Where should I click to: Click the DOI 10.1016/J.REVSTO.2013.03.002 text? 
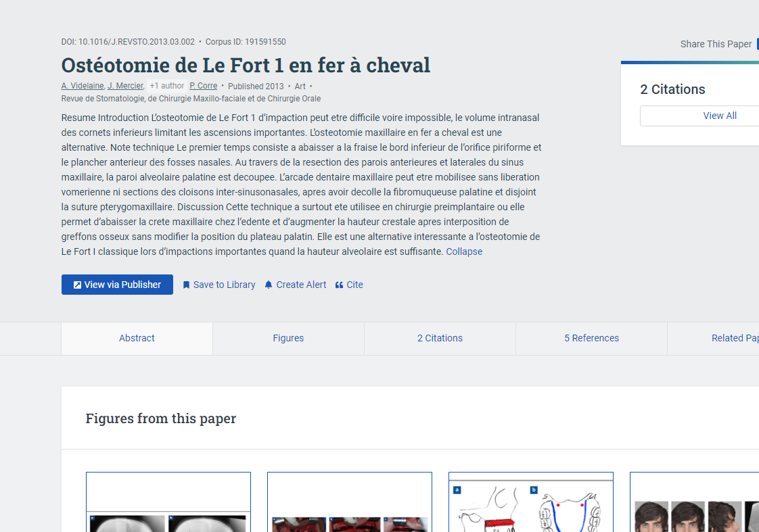point(128,42)
